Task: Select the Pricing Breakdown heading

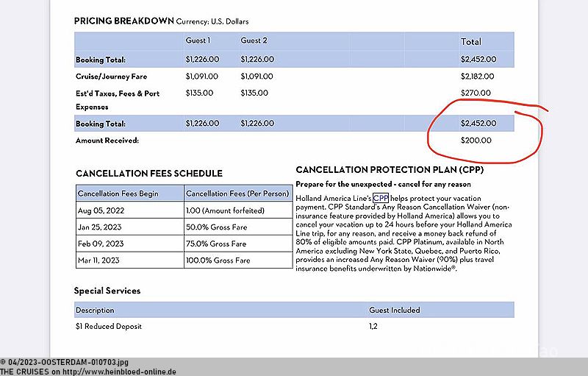Action: pyautogui.click(x=124, y=21)
